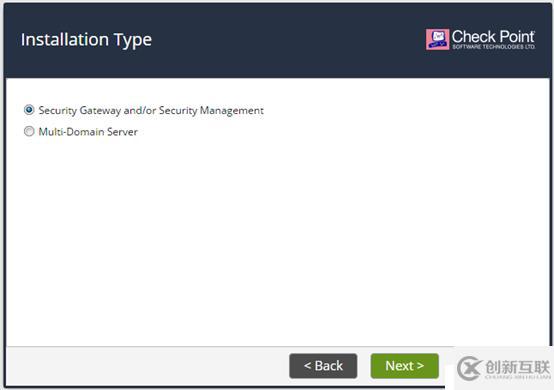This screenshot has height=390, width=554.
Task: Click the pink Check Point logo icon
Action: tap(437, 39)
